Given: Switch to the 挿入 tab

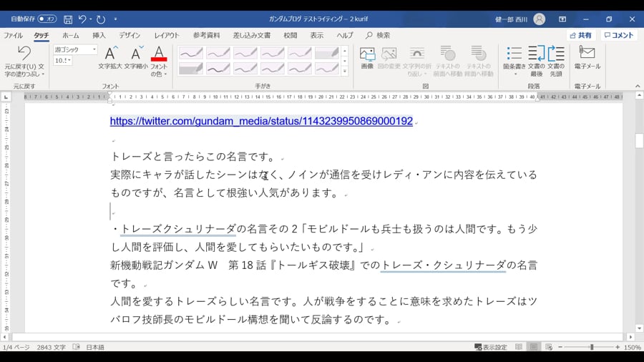Looking at the screenshot, I should (99, 35).
